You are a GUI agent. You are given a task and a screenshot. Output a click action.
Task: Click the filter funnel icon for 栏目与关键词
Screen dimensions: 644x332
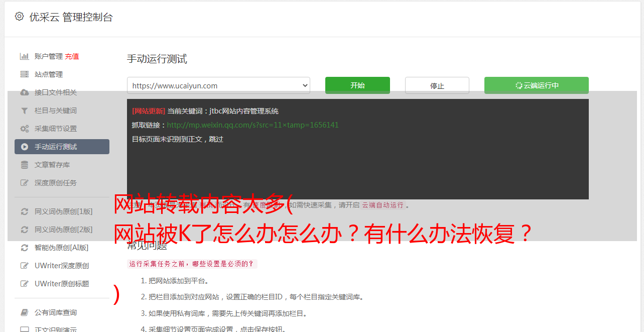coord(24,110)
